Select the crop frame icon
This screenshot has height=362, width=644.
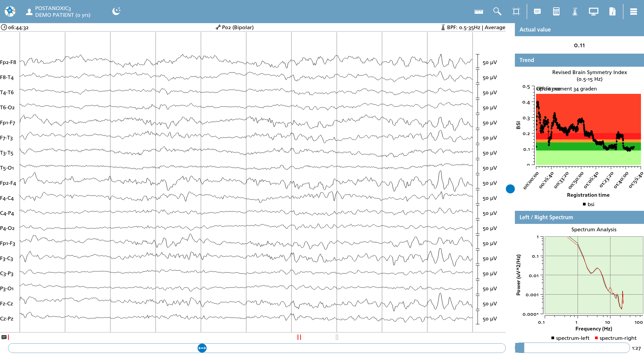(x=516, y=11)
